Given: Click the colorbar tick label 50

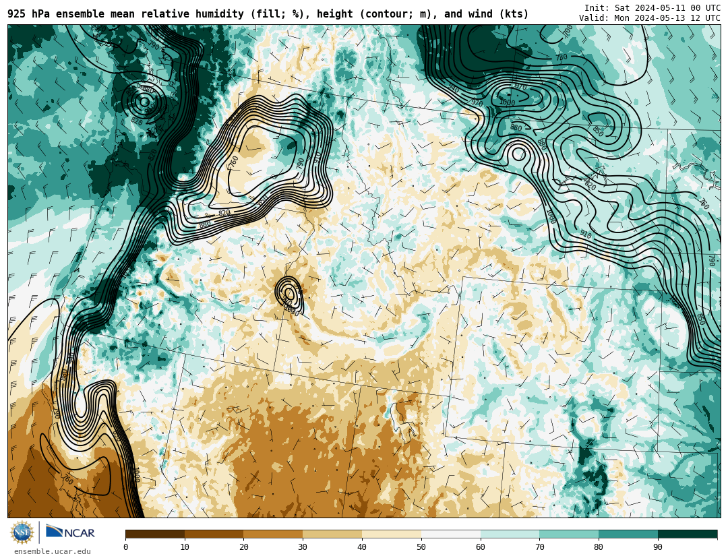Looking at the screenshot, I should tap(421, 547).
